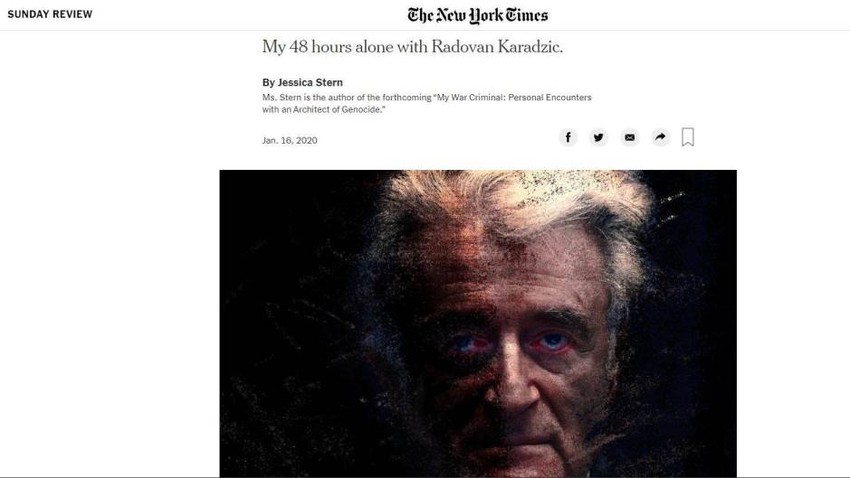Click the word "By" in the byline
Viewport: 850px width, 478px height.
[x=268, y=82]
